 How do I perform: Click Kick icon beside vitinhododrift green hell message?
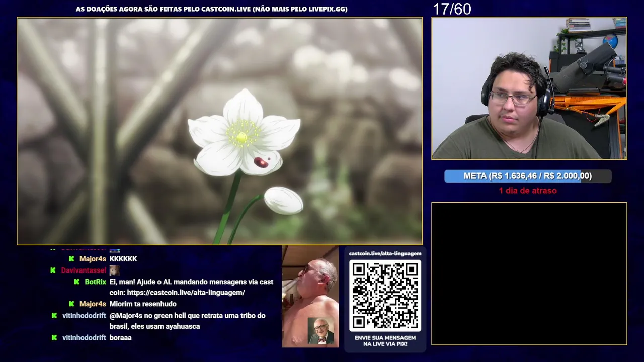54,316
